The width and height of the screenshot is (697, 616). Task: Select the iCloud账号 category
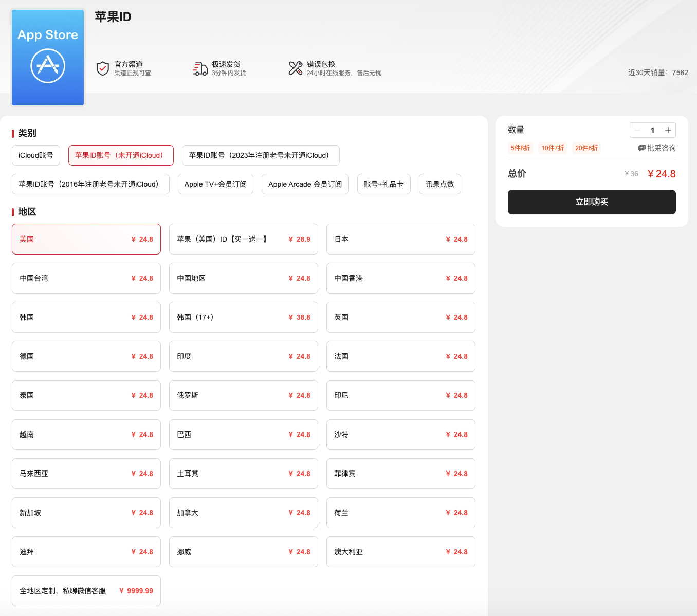36,155
